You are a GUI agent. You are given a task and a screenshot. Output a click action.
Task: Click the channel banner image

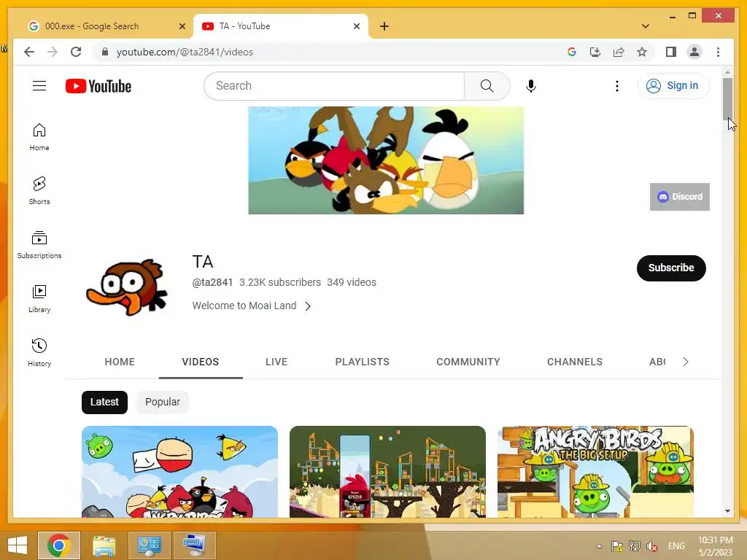click(x=386, y=160)
